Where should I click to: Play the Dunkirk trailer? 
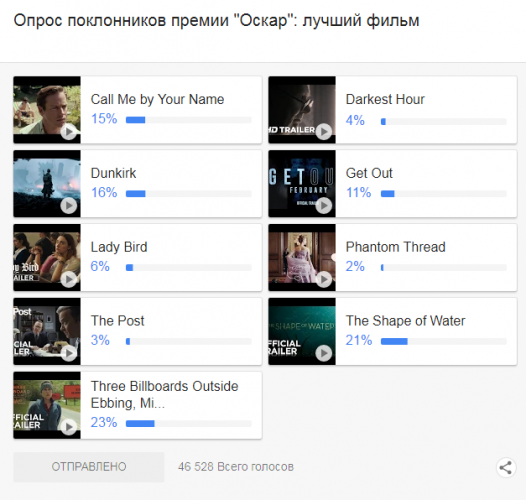click(x=69, y=205)
